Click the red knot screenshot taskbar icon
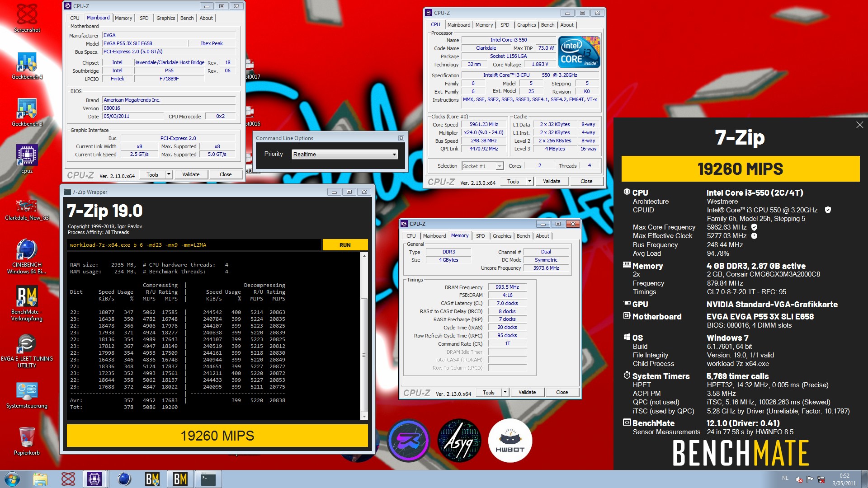This screenshot has width=868, height=488. click(x=68, y=479)
